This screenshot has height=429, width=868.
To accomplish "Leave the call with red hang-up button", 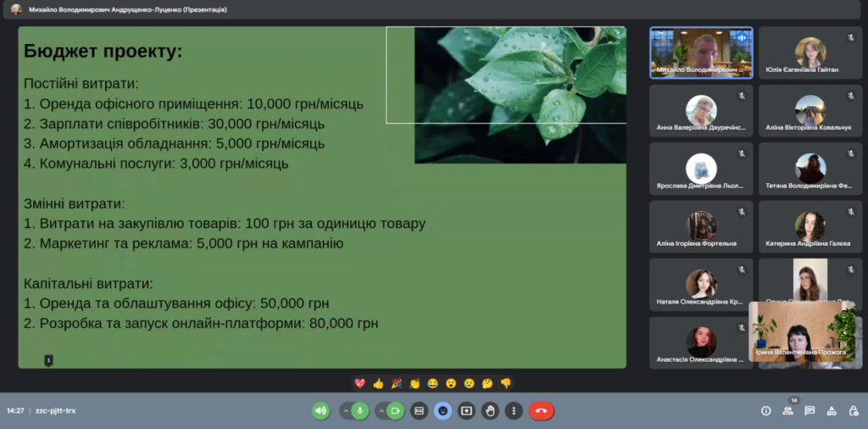I will click(541, 410).
